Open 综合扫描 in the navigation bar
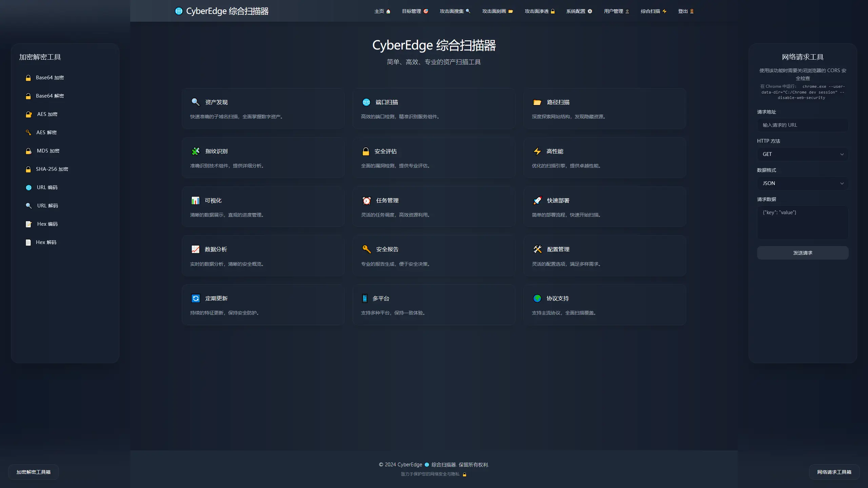This screenshot has width=868, height=488. (654, 11)
